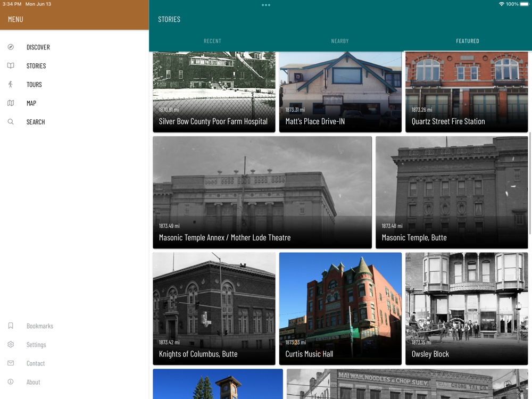Click the Tours walking person icon
The height and width of the screenshot is (399, 532).
pyautogui.click(x=11, y=84)
